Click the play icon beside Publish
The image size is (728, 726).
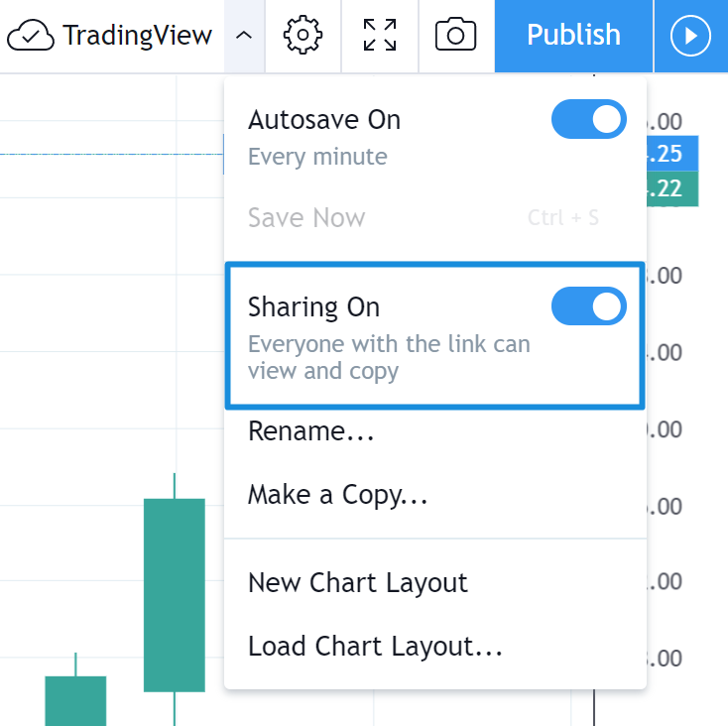(690, 37)
